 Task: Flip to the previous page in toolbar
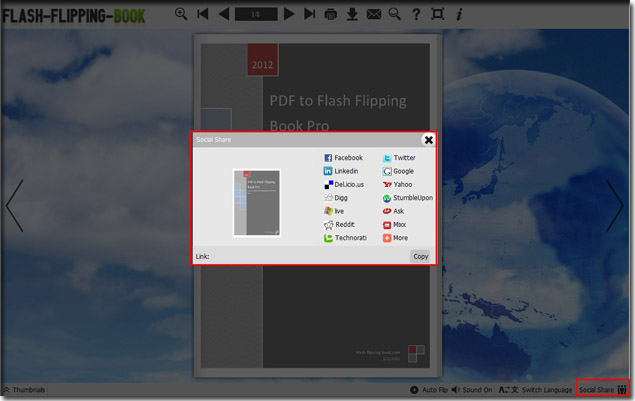[x=224, y=14]
